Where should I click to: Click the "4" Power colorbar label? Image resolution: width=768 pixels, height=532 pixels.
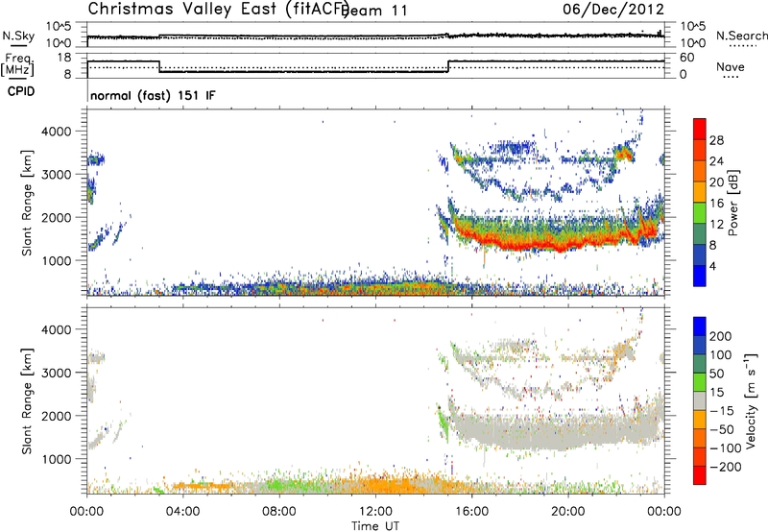coord(713,266)
